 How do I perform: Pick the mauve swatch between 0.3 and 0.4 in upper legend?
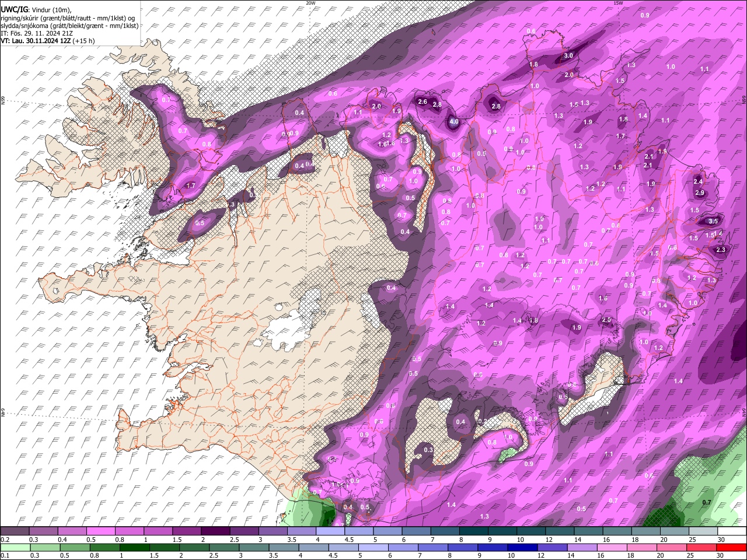[43, 531]
